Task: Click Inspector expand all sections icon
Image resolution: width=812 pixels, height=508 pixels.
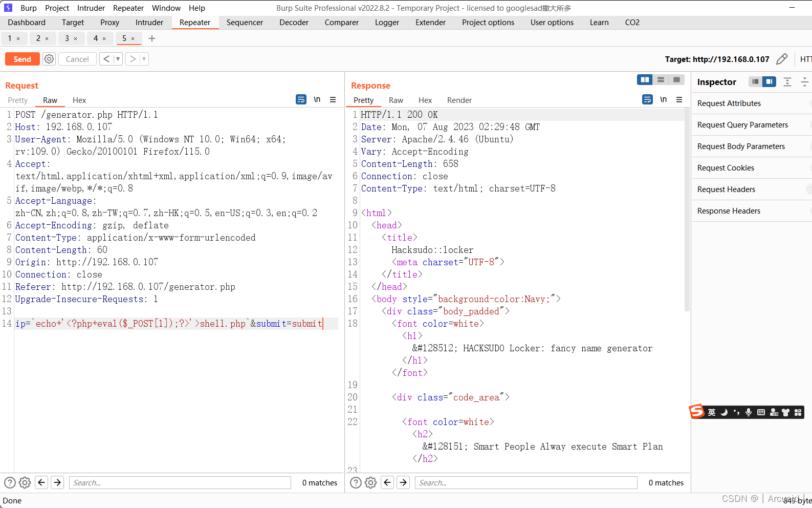Action: point(787,82)
